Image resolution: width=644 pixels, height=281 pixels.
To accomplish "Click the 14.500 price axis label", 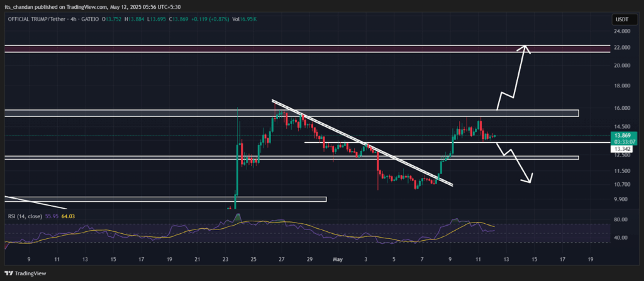I will (622, 126).
